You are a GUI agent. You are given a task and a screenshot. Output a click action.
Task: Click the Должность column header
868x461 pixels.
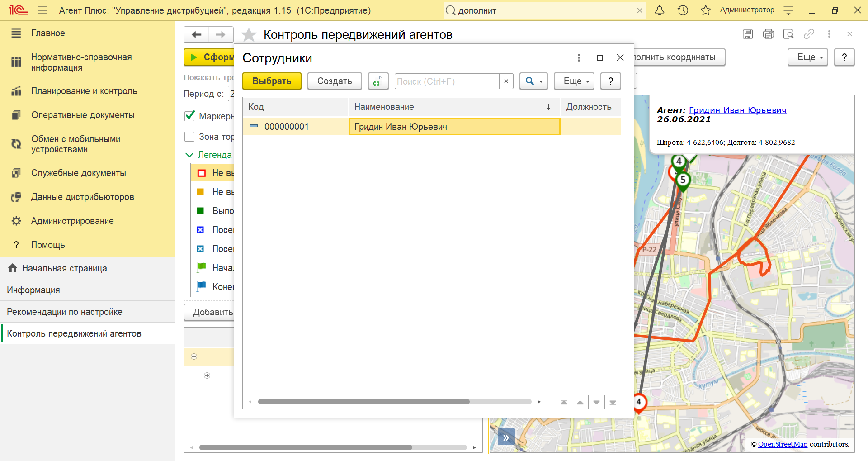pyautogui.click(x=590, y=107)
